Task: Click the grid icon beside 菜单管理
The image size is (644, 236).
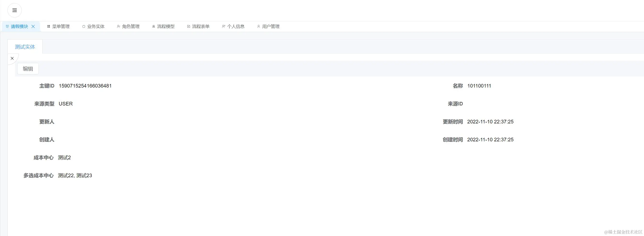Action: click(49, 26)
